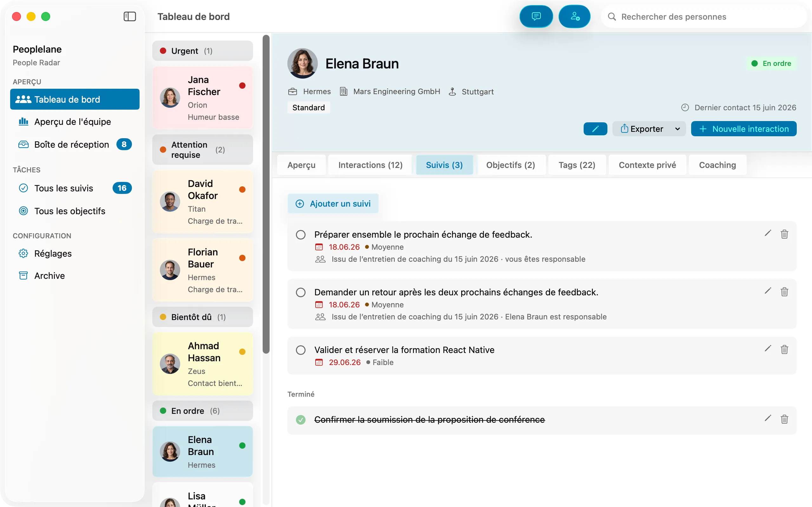Screen dimensions: 812x507
Task: Check off 'Demander un retour' follow-up
Action: click(301, 292)
